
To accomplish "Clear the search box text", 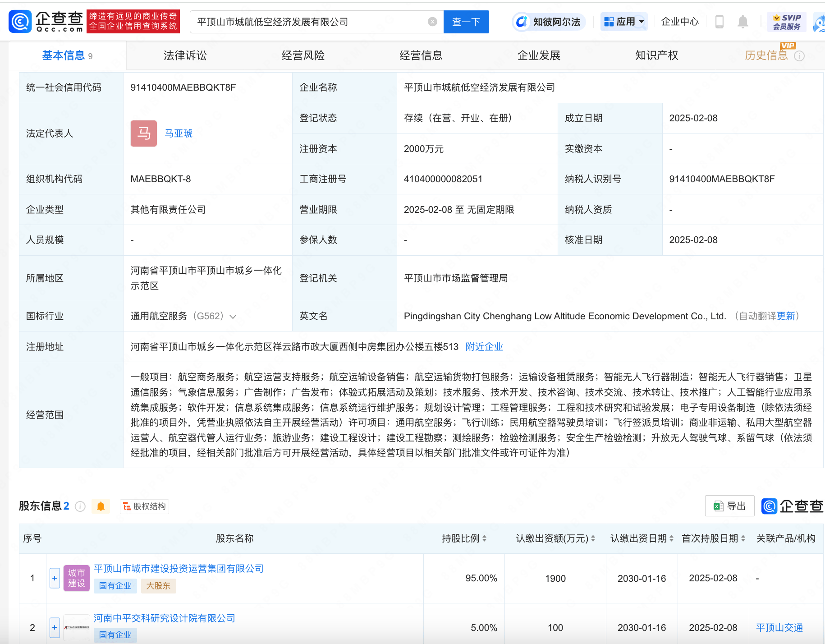I will tap(432, 22).
